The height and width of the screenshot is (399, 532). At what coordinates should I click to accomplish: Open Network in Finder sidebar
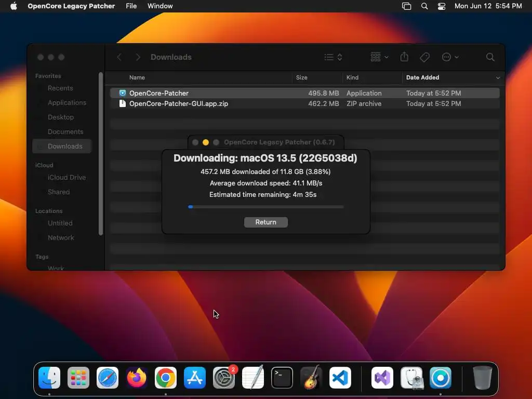(61, 238)
